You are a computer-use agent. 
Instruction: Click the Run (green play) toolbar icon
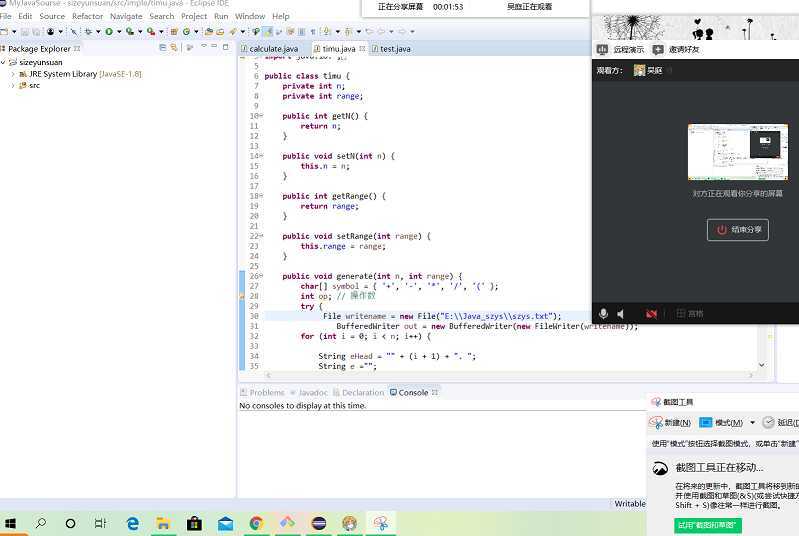pos(109,32)
